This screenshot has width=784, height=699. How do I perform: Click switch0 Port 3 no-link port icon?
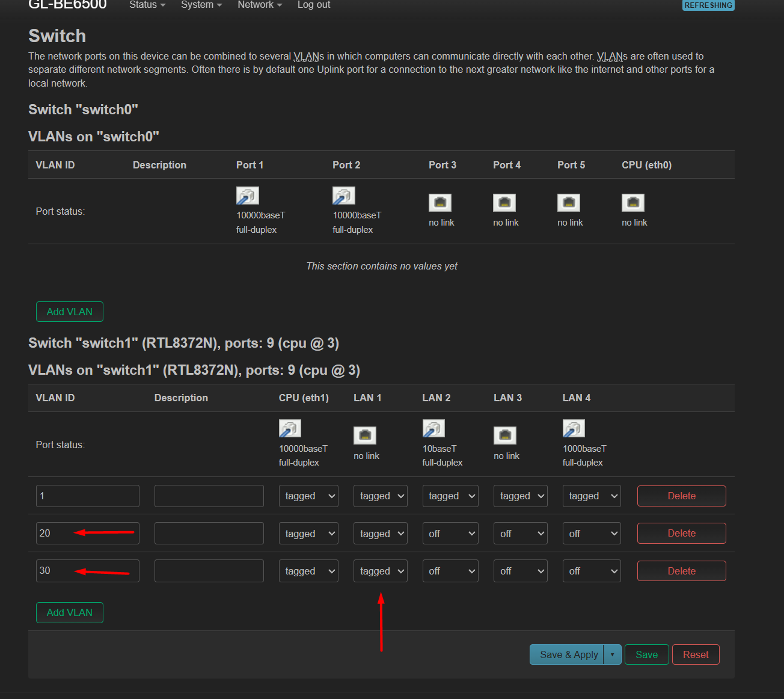coord(439,203)
